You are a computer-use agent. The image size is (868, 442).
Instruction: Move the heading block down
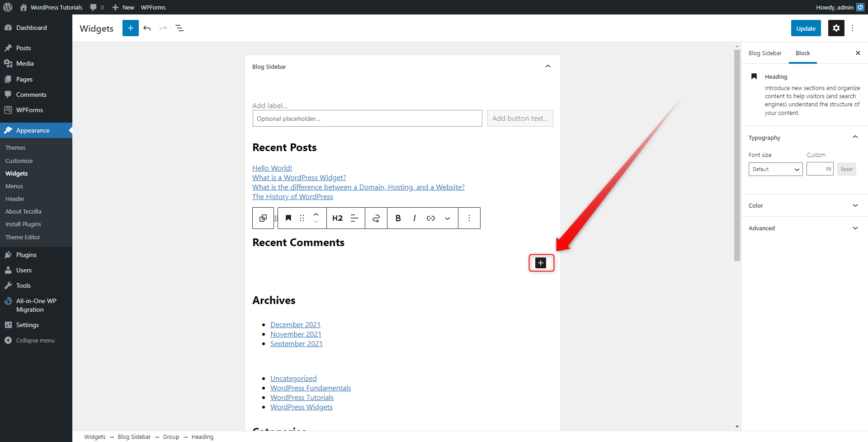click(x=316, y=222)
